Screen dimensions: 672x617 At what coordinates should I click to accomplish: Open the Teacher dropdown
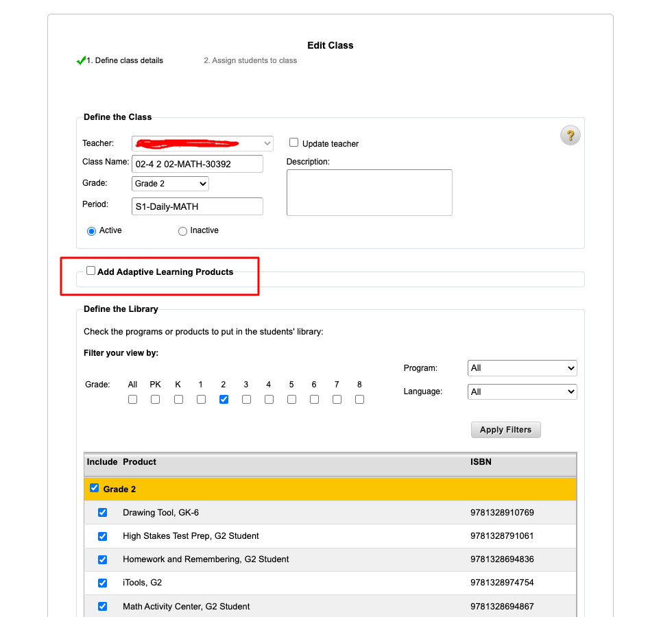(x=202, y=143)
